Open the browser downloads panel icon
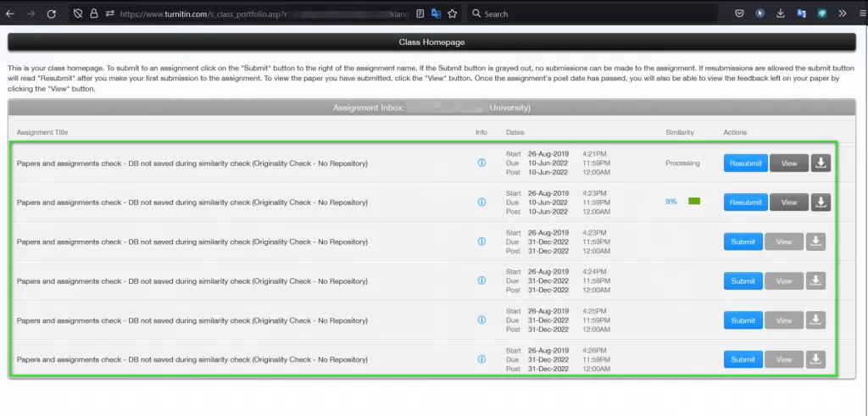The image size is (868, 416). (x=780, y=14)
